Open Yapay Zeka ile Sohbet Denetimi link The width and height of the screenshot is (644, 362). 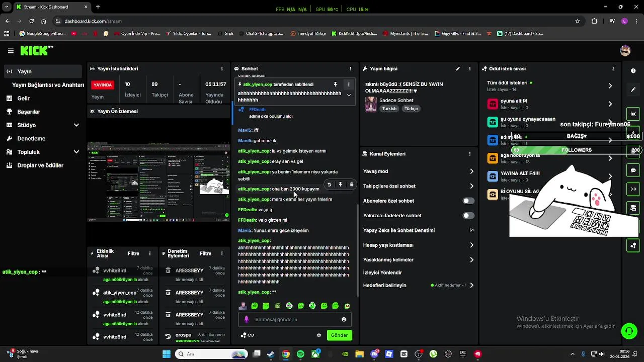419,230
